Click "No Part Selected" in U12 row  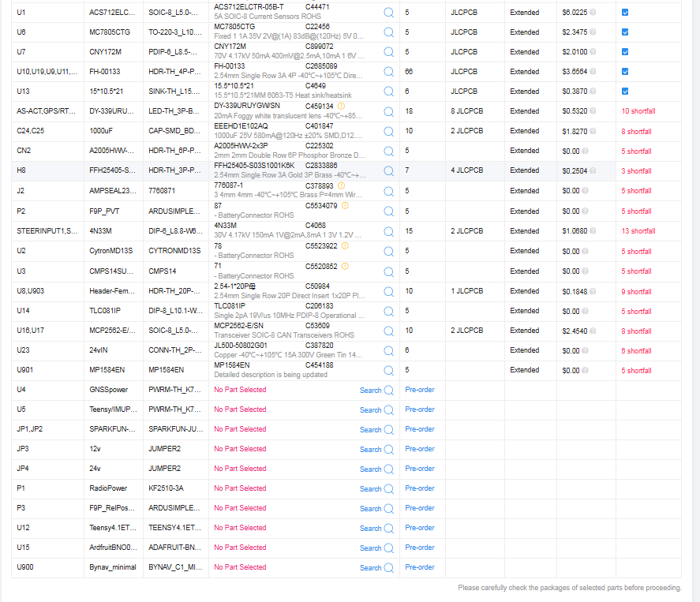[240, 528]
